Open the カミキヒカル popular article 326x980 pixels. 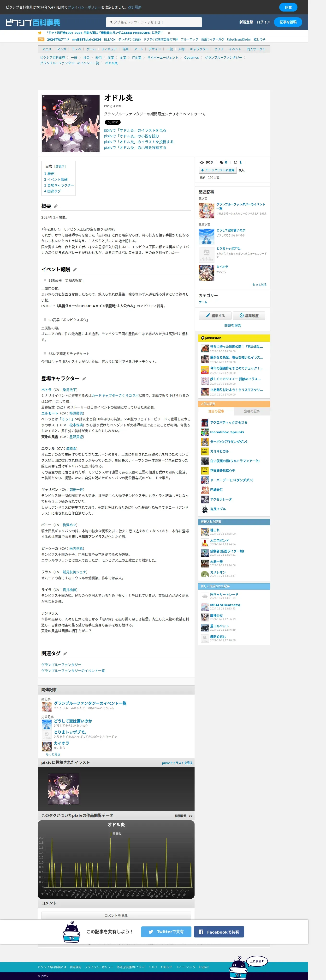(220, 451)
